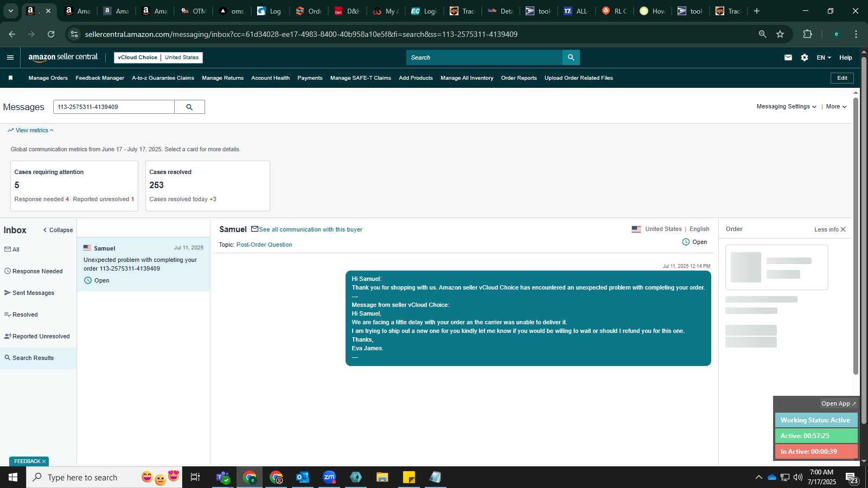
Task: Click the top Seller Central search field
Action: point(484,57)
